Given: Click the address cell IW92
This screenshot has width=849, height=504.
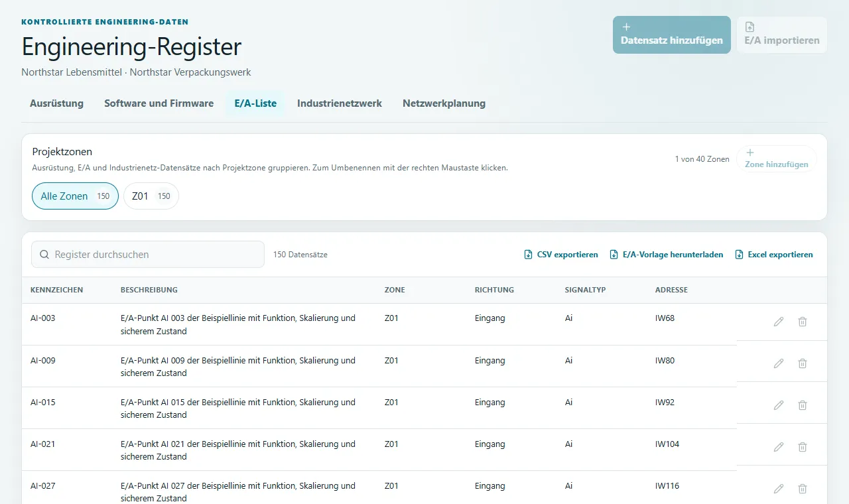Looking at the screenshot, I should coord(665,403).
